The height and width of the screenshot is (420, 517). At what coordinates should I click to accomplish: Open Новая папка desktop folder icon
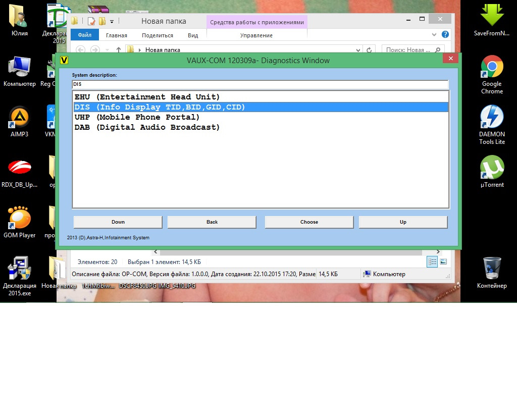coord(59,272)
